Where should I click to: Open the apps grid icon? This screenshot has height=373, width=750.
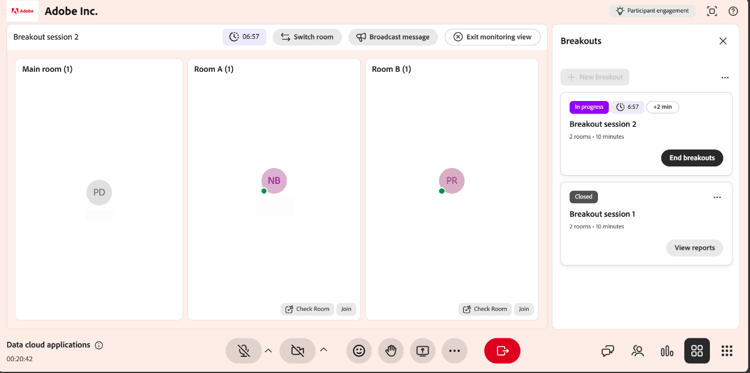point(727,351)
